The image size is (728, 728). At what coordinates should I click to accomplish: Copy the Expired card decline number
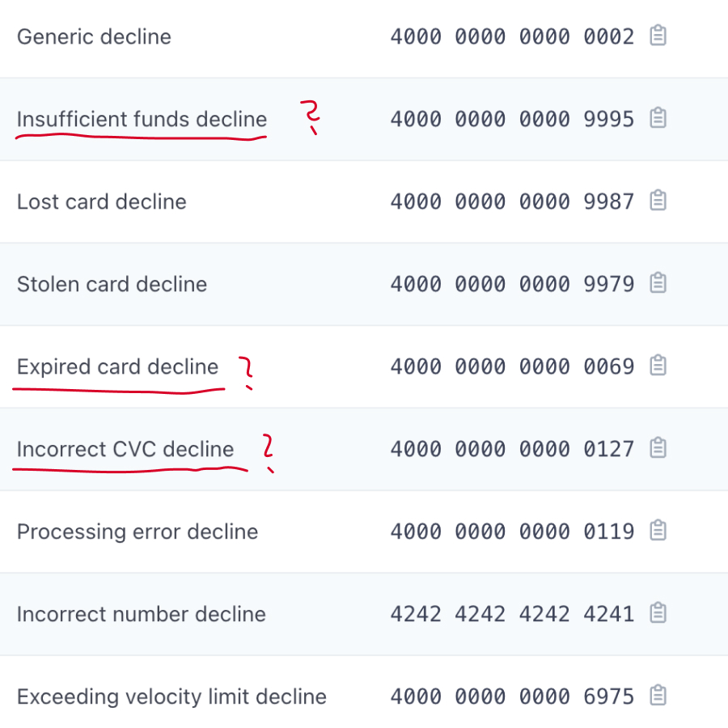point(658,366)
